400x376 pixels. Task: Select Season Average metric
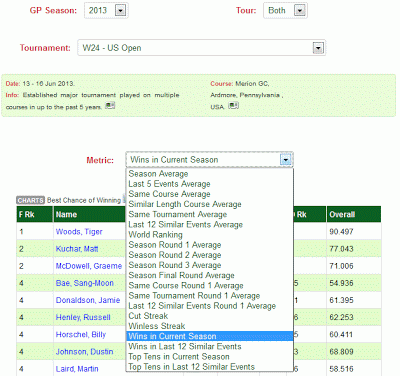[x=210, y=174]
